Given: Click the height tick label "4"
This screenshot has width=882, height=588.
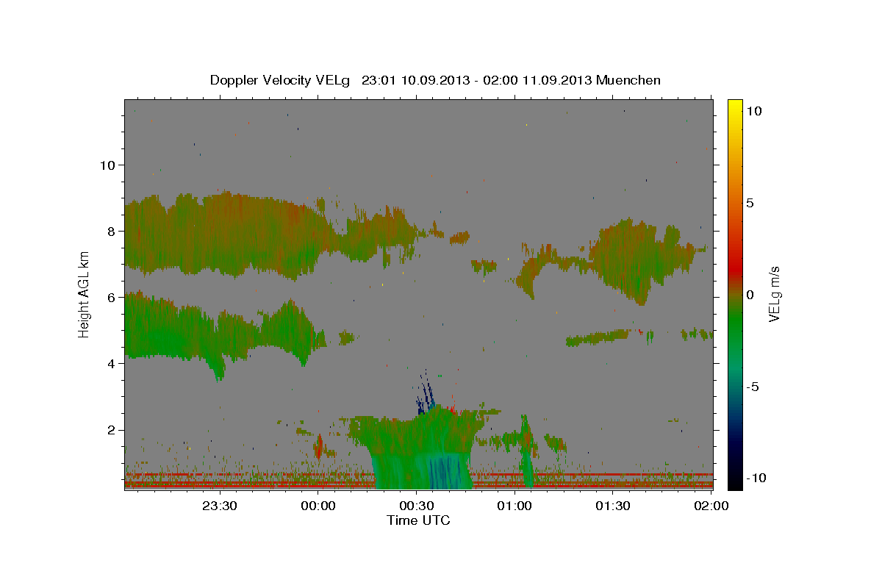Looking at the screenshot, I should pos(112,363).
